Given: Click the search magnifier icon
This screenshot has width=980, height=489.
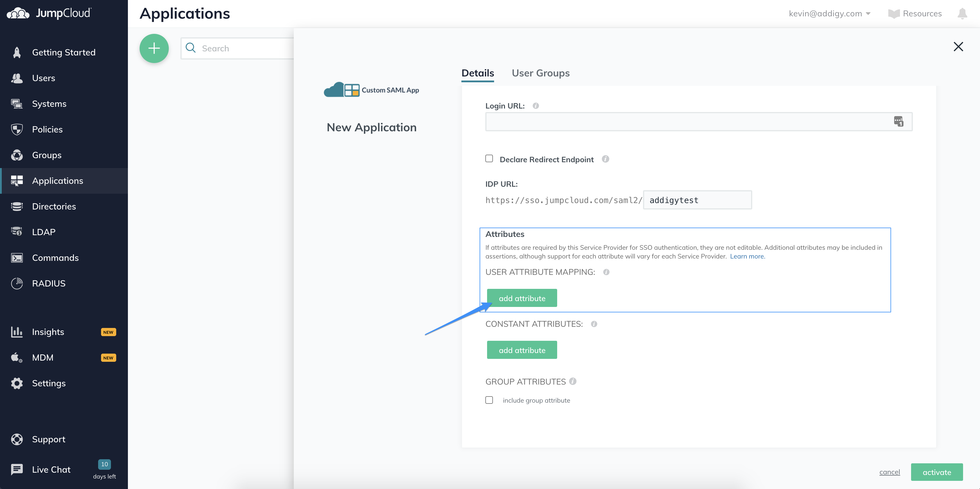Looking at the screenshot, I should pos(191,48).
